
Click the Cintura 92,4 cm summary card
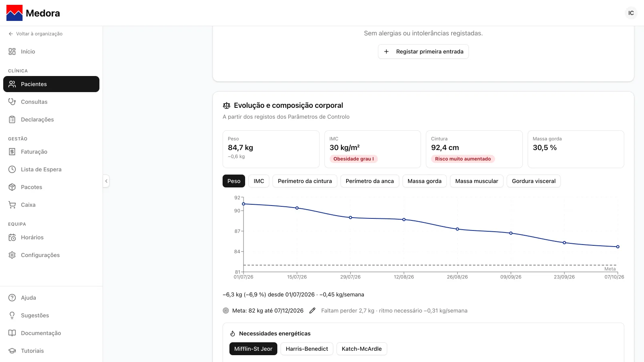pyautogui.click(x=474, y=149)
